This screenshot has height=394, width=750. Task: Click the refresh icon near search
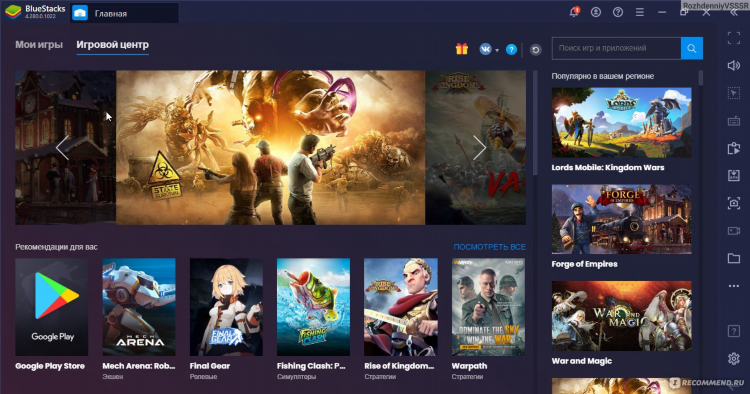point(536,49)
